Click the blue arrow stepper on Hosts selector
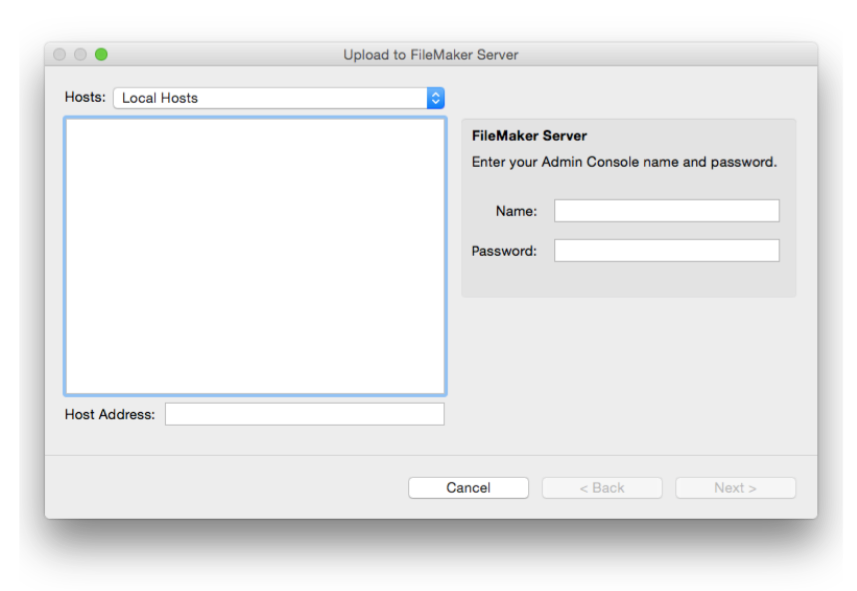 [435, 98]
